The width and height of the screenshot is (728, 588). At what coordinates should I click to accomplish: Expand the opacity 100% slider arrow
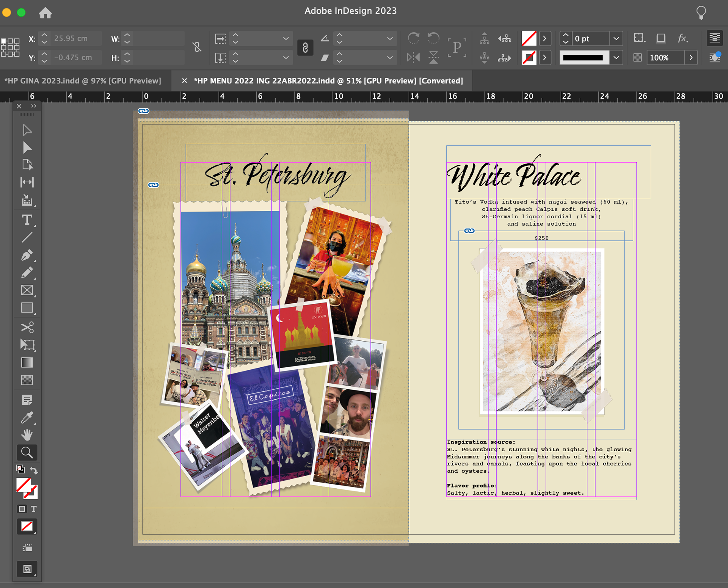[x=691, y=58]
